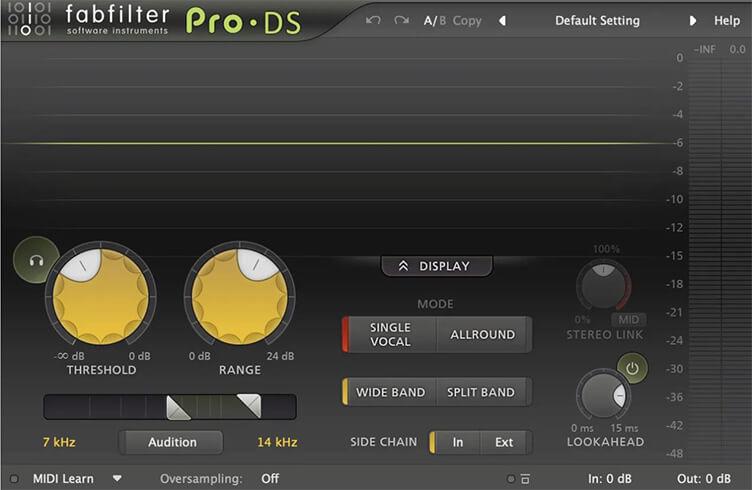
Task: Select SPLIT BAND processing
Action: click(x=481, y=392)
